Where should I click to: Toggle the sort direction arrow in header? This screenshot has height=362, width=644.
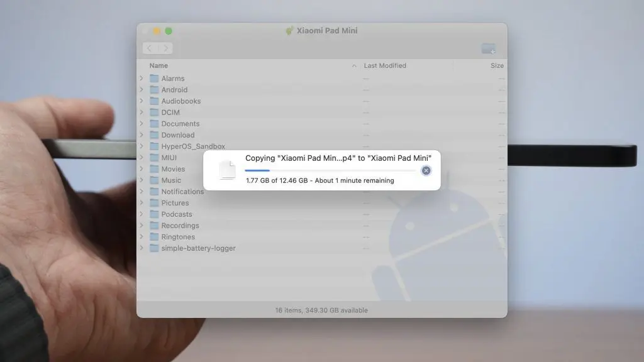point(354,65)
